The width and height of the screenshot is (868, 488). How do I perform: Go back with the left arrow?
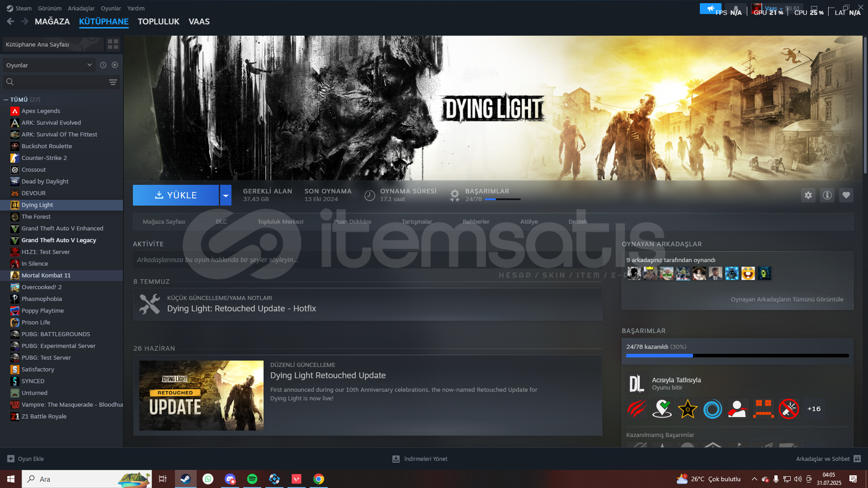pyautogui.click(x=10, y=21)
